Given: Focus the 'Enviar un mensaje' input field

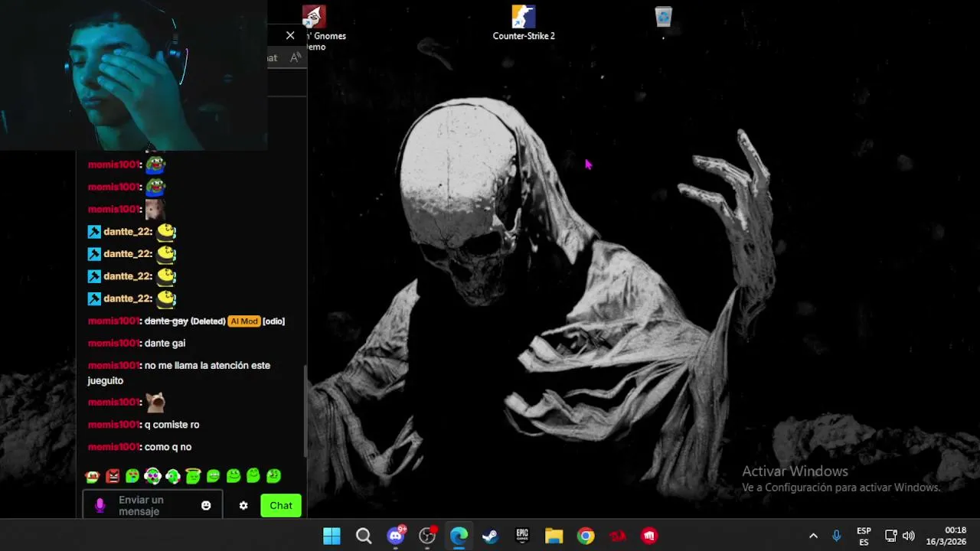Looking at the screenshot, I should tap(151, 505).
